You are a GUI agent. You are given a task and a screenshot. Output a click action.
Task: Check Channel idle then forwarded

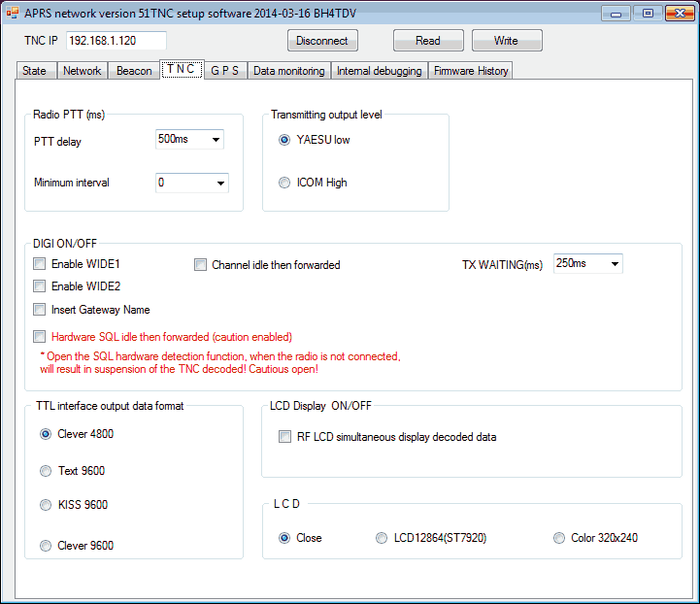pyautogui.click(x=201, y=264)
